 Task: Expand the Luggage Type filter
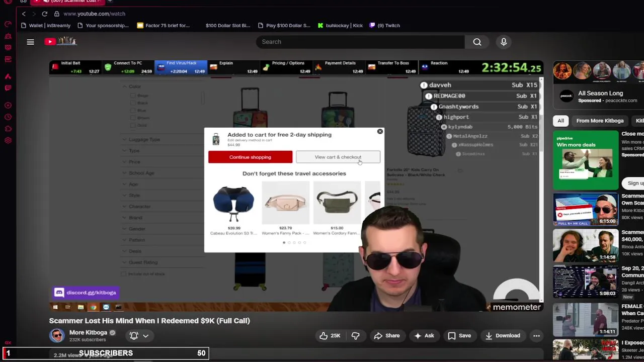[141, 139]
